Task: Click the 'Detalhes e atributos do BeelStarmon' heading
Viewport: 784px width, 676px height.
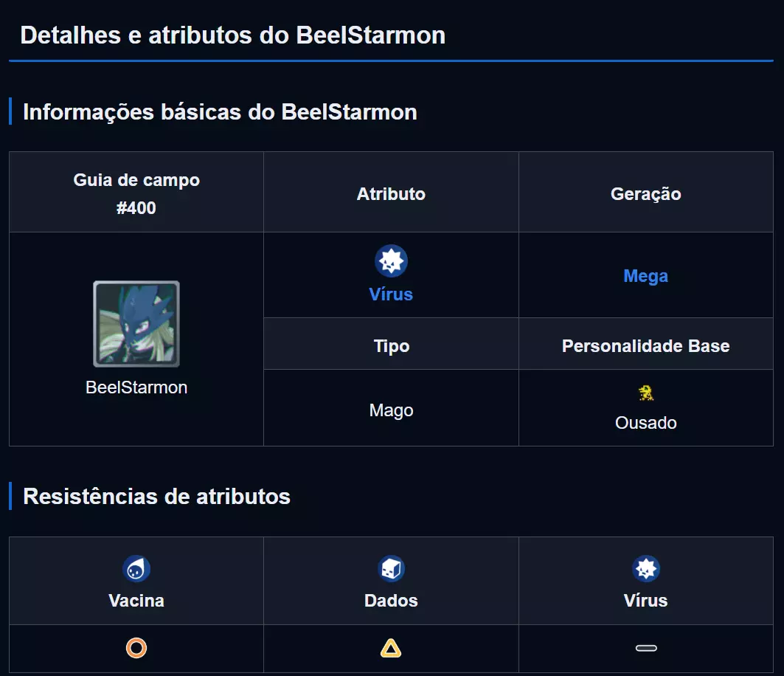Action: [x=232, y=35]
